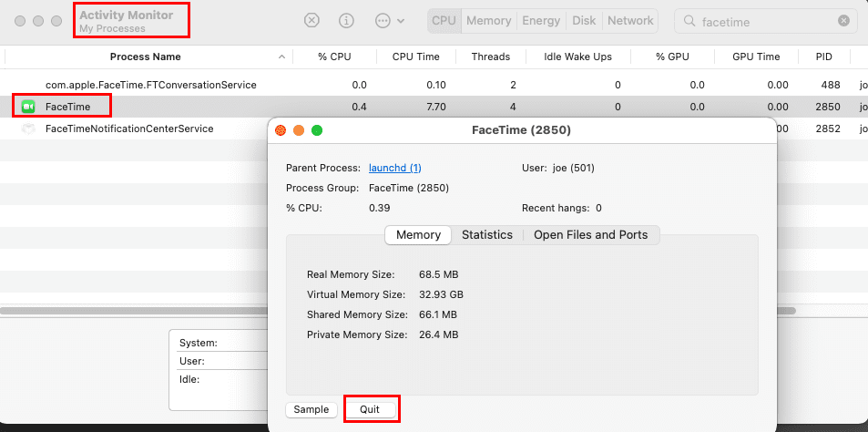Open process info via the i icon
Viewport: 868px width, 432px height.
(x=346, y=20)
